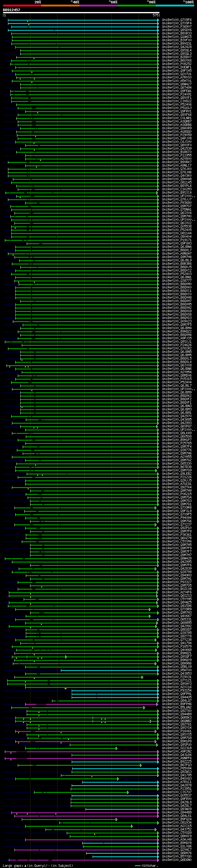The height and width of the screenshot is (868, 197).
Task: Open the UniRef100_C3VD22 hit
Action: [177, 101]
